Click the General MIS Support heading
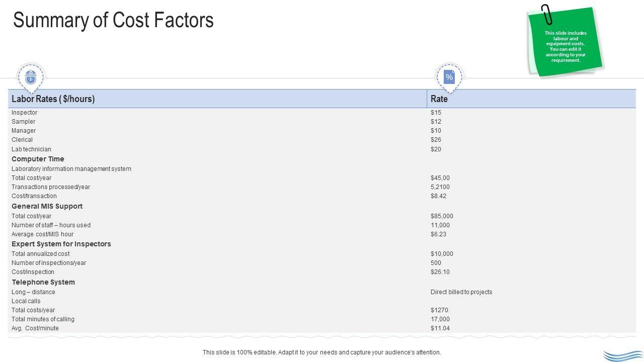The height and width of the screenshot is (362, 644). click(47, 206)
